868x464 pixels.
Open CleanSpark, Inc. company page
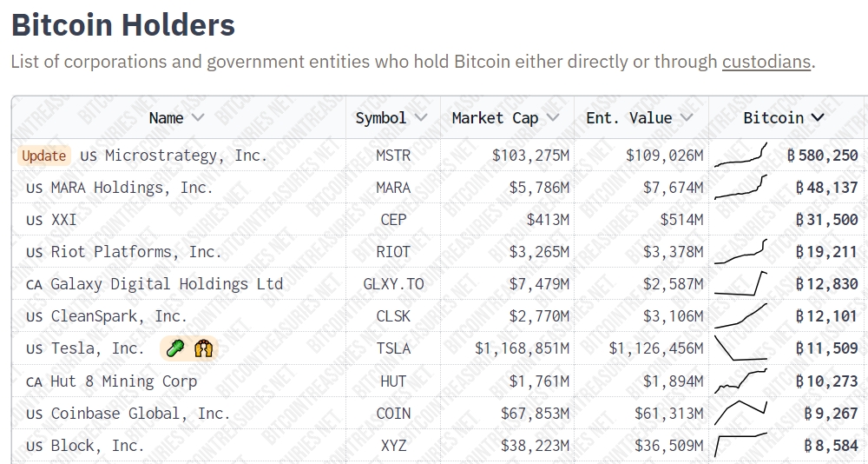[x=119, y=316]
